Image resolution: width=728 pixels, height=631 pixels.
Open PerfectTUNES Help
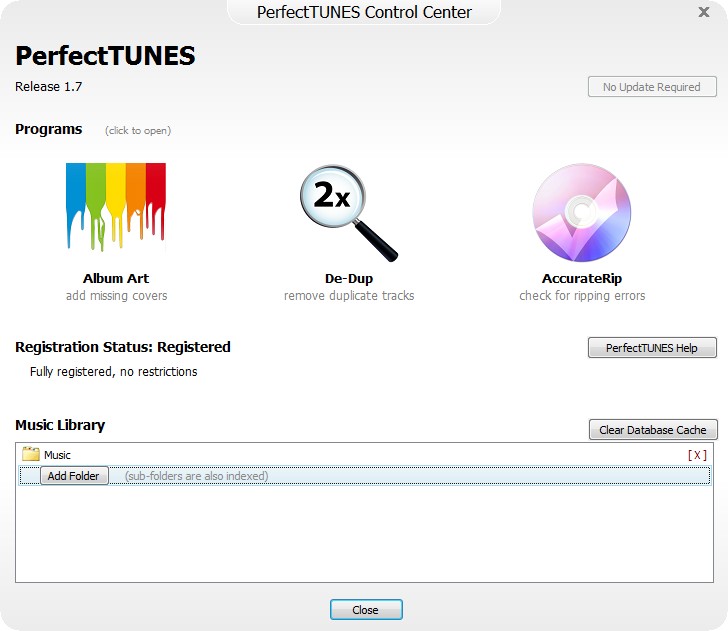[652, 348]
